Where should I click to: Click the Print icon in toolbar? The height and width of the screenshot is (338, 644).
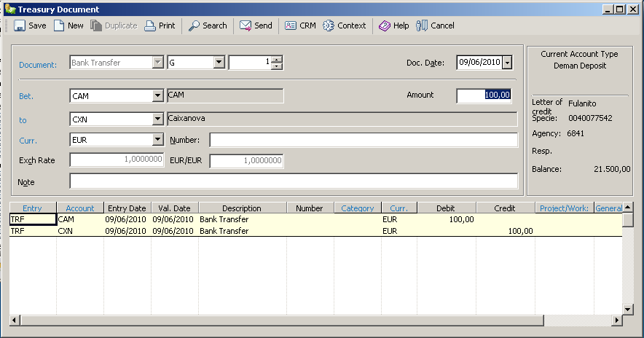[160, 25]
